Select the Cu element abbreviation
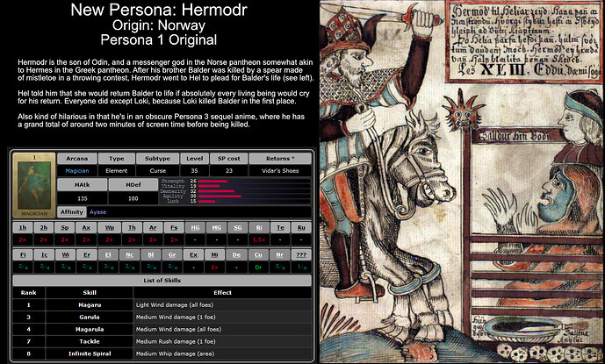 click(x=258, y=255)
